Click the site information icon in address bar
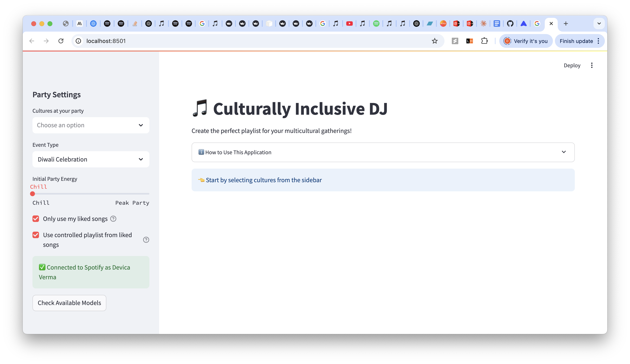The width and height of the screenshot is (630, 364). (79, 41)
